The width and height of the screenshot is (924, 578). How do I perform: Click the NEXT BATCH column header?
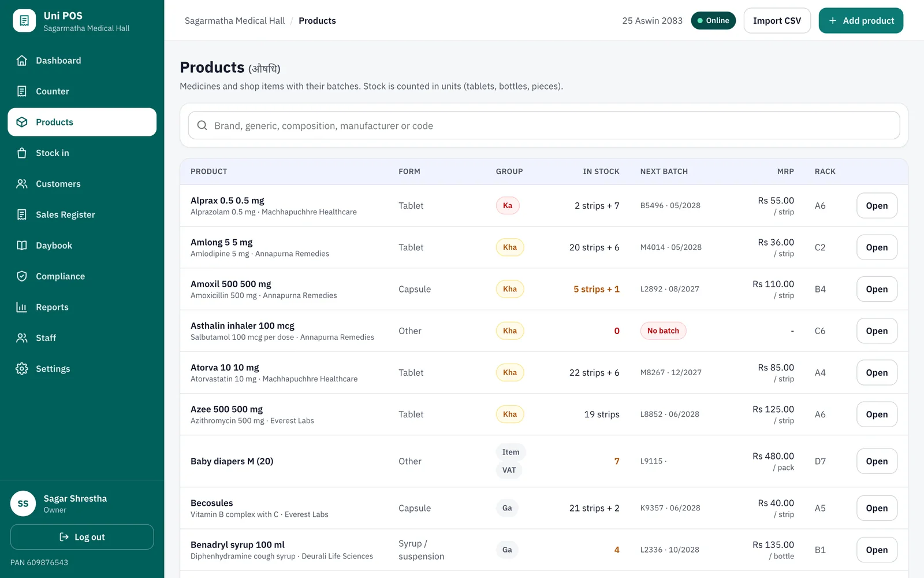(x=664, y=172)
